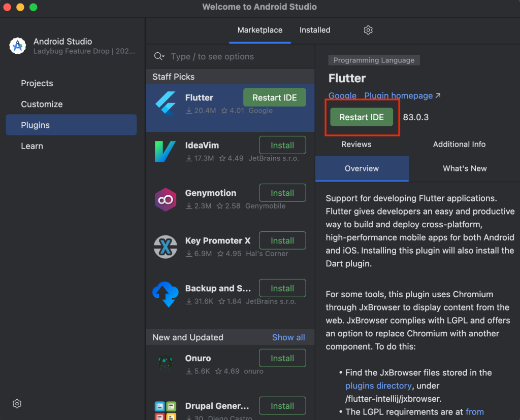Viewport: 520px width, 420px height.
Task: Select the Reviews tab
Action: coord(356,145)
